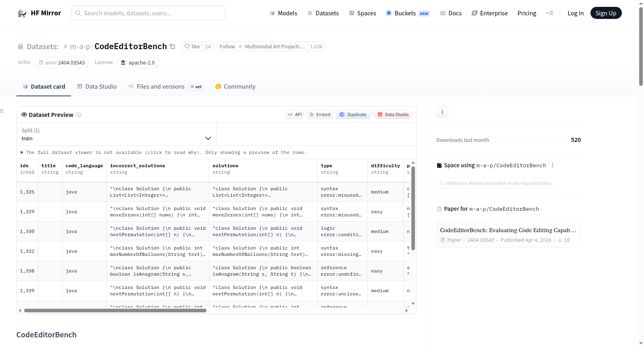Select the row with idx 1,330

pos(213,231)
